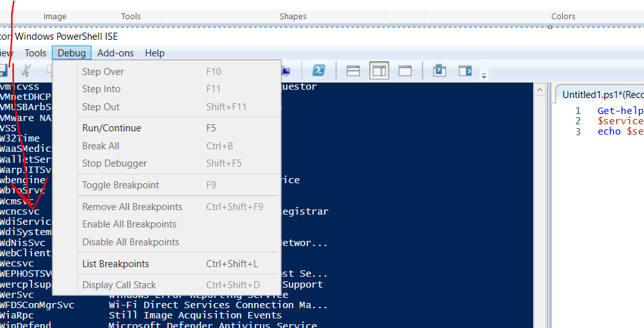Click Still Image Acquisition Events text
Screen dimensions: 644x328
(x=195, y=316)
